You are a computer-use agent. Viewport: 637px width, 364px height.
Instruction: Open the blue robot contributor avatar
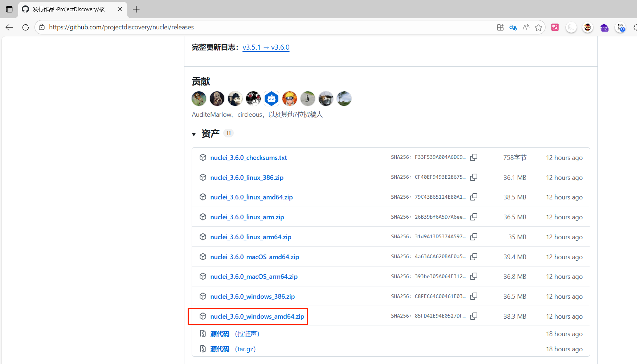click(x=271, y=99)
